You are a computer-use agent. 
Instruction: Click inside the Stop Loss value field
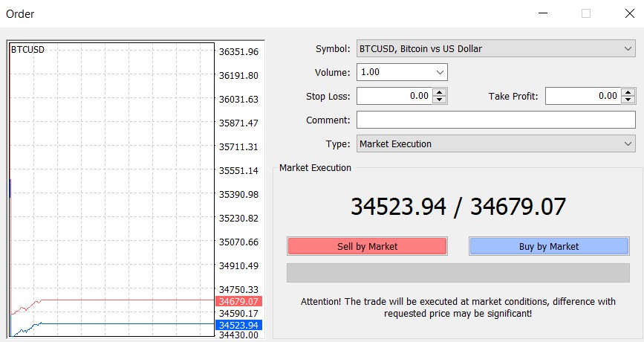coord(394,96)
